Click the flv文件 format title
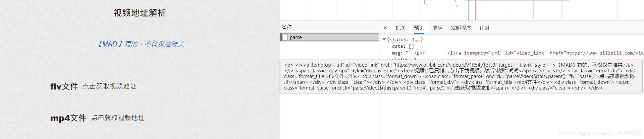 (x=64, y=86)
